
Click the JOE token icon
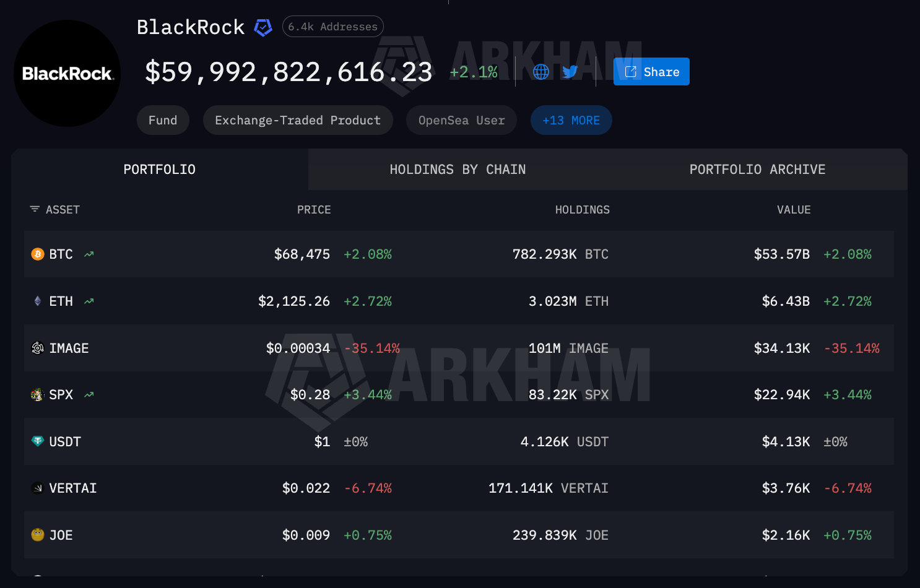pos(38,535)
